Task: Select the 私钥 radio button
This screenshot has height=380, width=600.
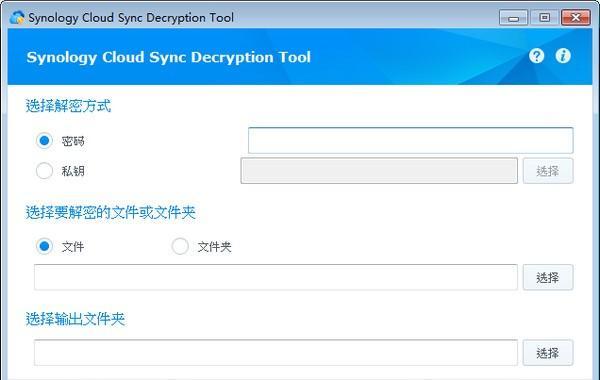Action: pos(44,171)
